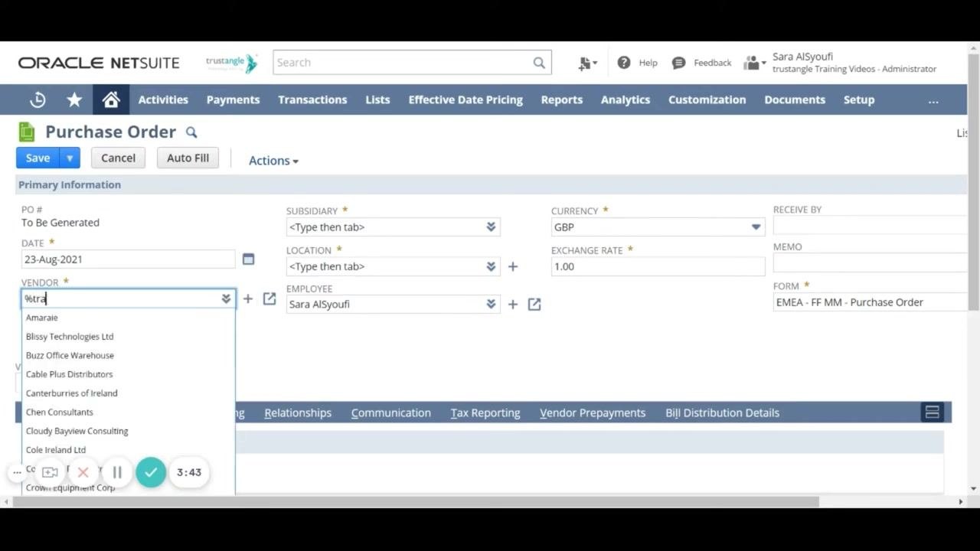Select Chen Consultants vendor
The image size is (980, 551).
[x=128, y=412]
